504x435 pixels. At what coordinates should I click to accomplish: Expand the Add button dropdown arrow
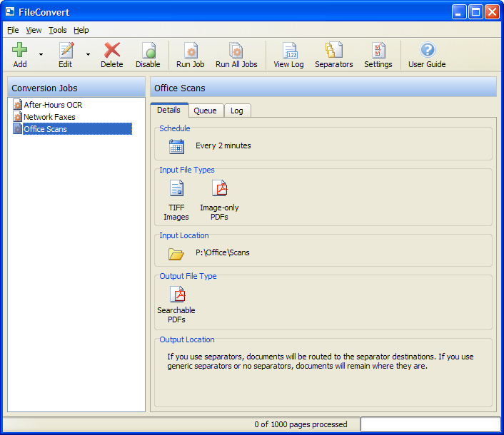click(41, 54)
